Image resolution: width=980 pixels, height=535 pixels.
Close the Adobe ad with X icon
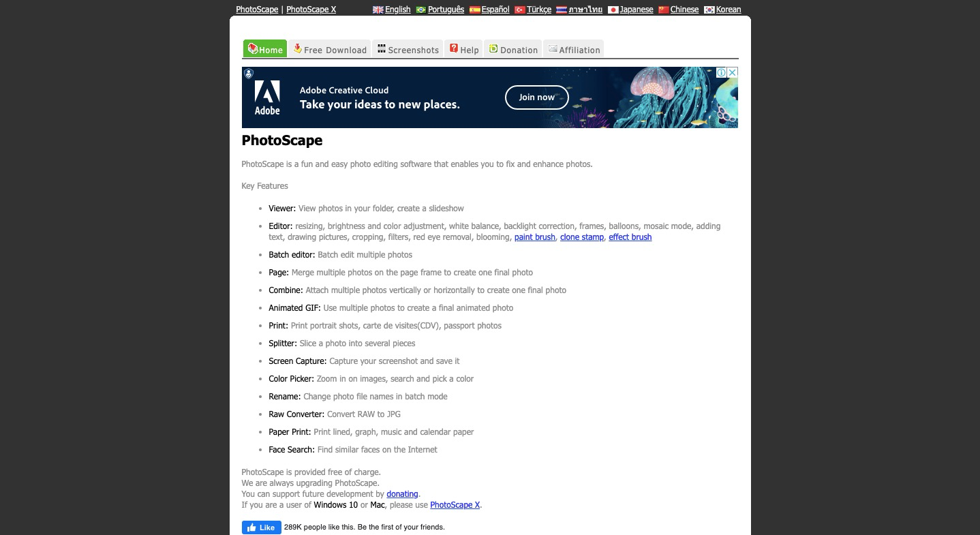coord(732,72)
